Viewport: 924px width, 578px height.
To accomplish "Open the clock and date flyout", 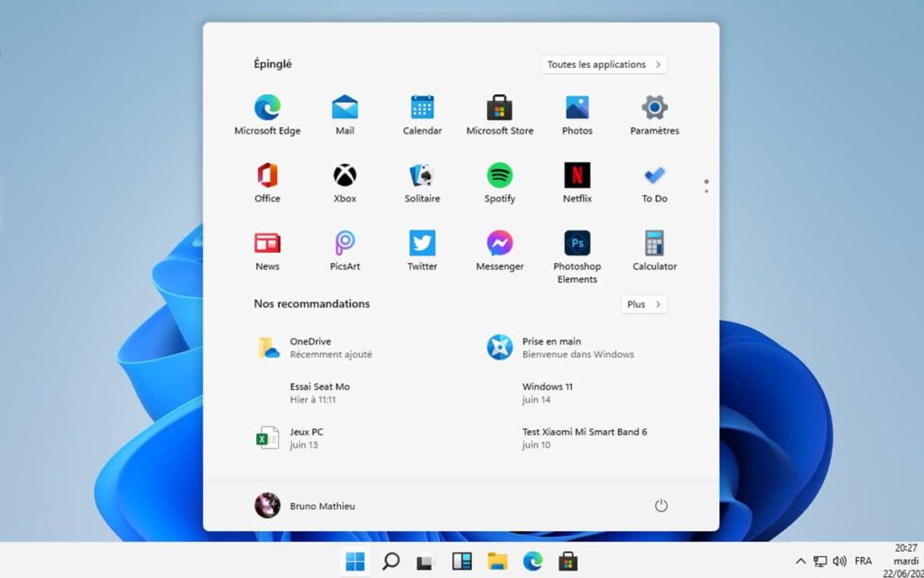I will [x=902, y=560].
